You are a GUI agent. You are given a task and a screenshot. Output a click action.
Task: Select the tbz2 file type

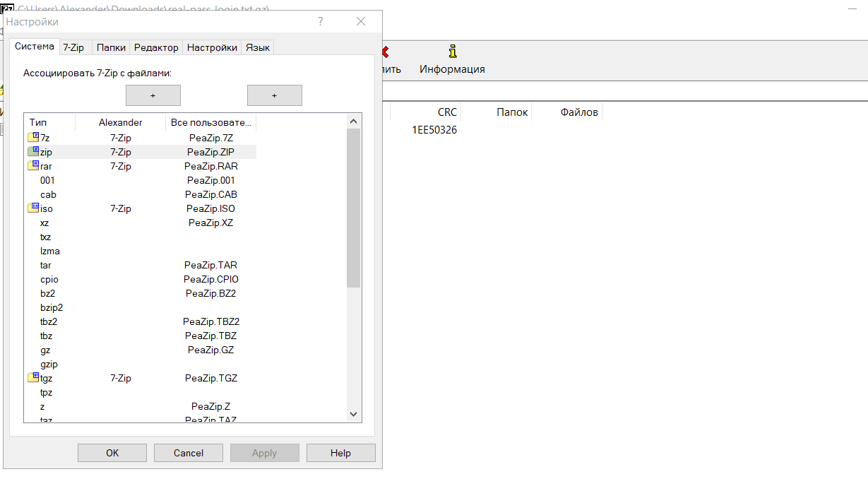(49, 321)
